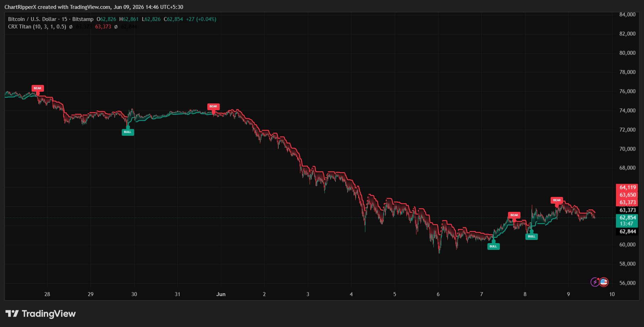
Task: Click the 76,000 price axis label
Action: (x=627, y=91)
